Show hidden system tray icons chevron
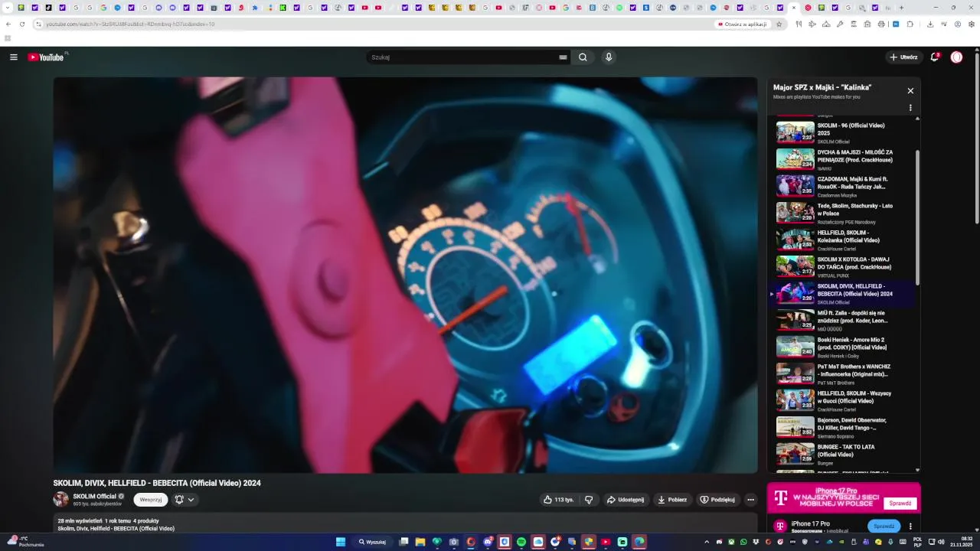Image resolution: width=980 pixels, height=551 pixels. point(707,542)
